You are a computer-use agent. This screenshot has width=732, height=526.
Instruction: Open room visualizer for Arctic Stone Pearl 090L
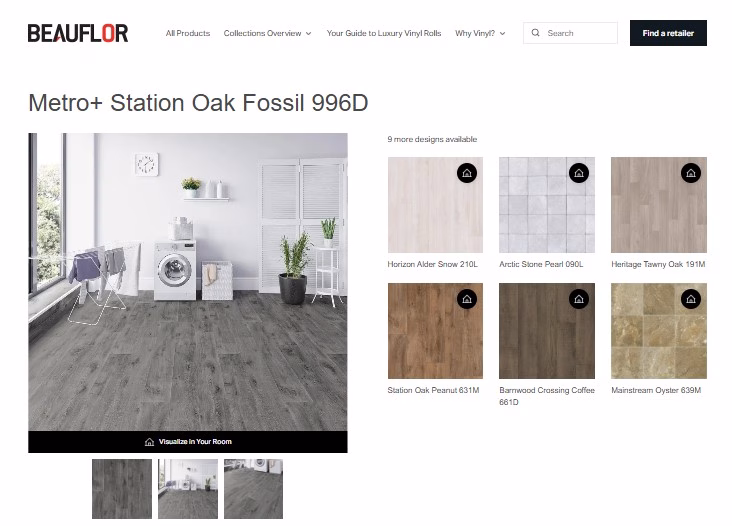[578, 173]
